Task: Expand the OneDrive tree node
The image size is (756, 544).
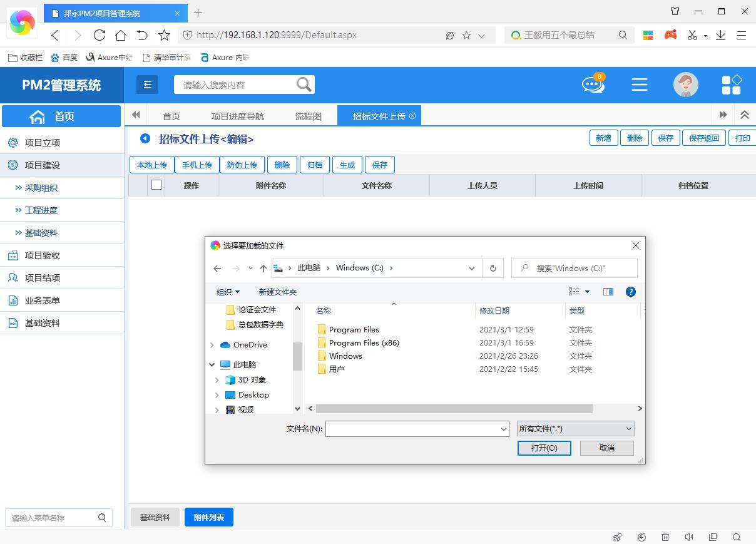Action: [x=212, y=345]
